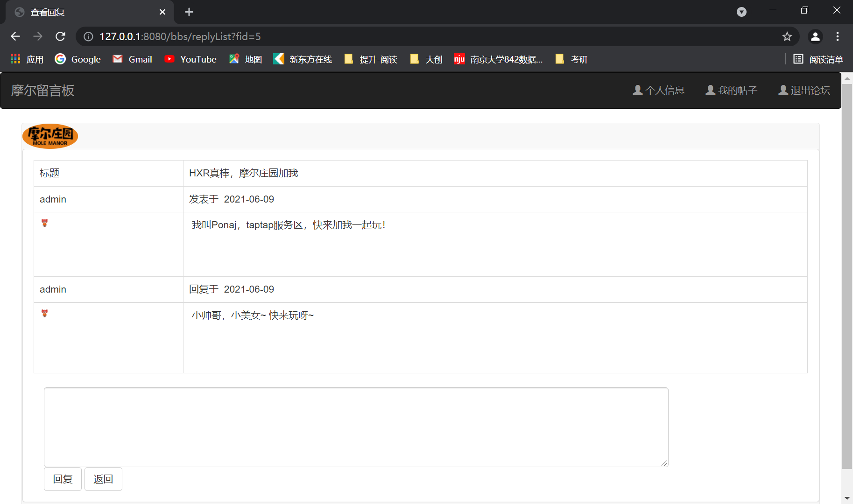Click the 发表于 2021-06-09 text
Image resolution: width=853 pixels, height=504 pixels.
point(232,199)
